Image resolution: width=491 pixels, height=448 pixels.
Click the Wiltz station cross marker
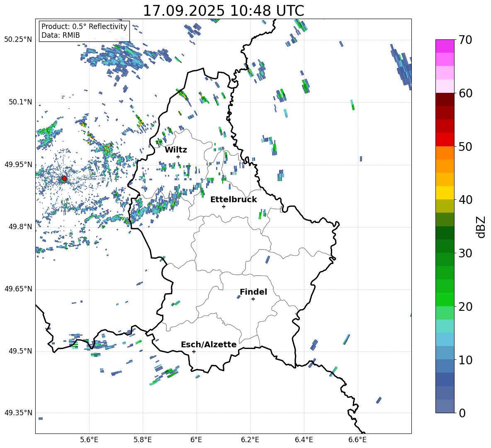pyautogui.click(x=178, y=157)
